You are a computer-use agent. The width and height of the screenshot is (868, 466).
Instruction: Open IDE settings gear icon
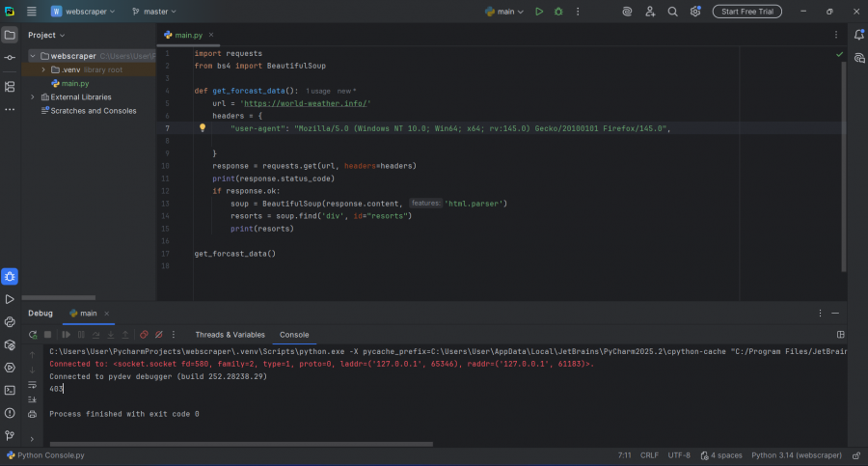tap(695, 12)
